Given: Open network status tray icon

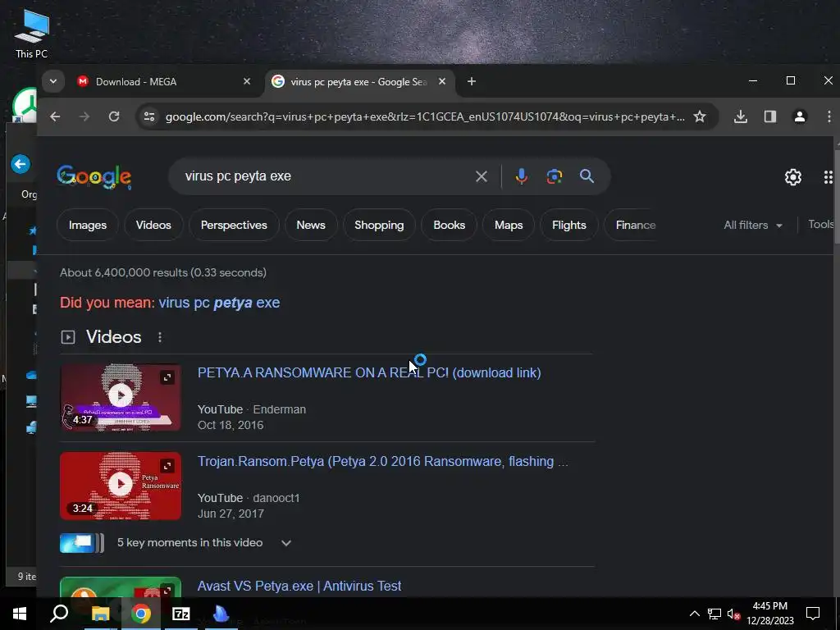Looking at the screenshot, I should (714, 614).
